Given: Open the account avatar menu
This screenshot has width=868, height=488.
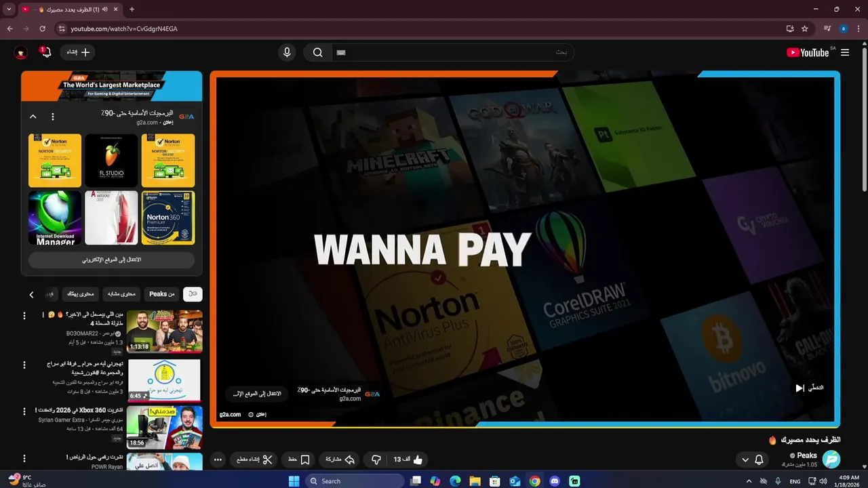Looking at the screenshot, I should pyautogui.click(x=21, y=52).
